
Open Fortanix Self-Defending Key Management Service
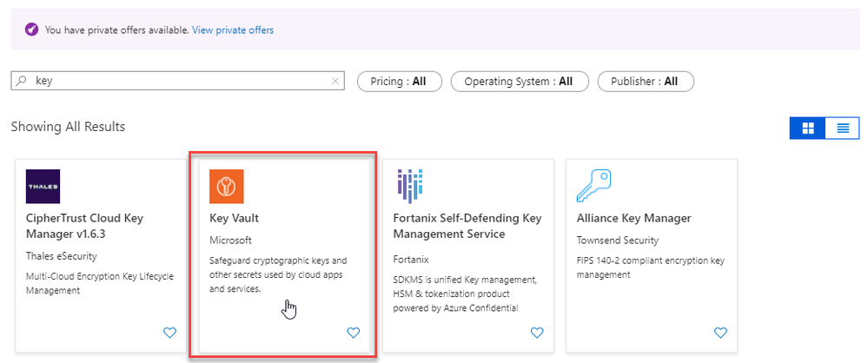point(467,226)
